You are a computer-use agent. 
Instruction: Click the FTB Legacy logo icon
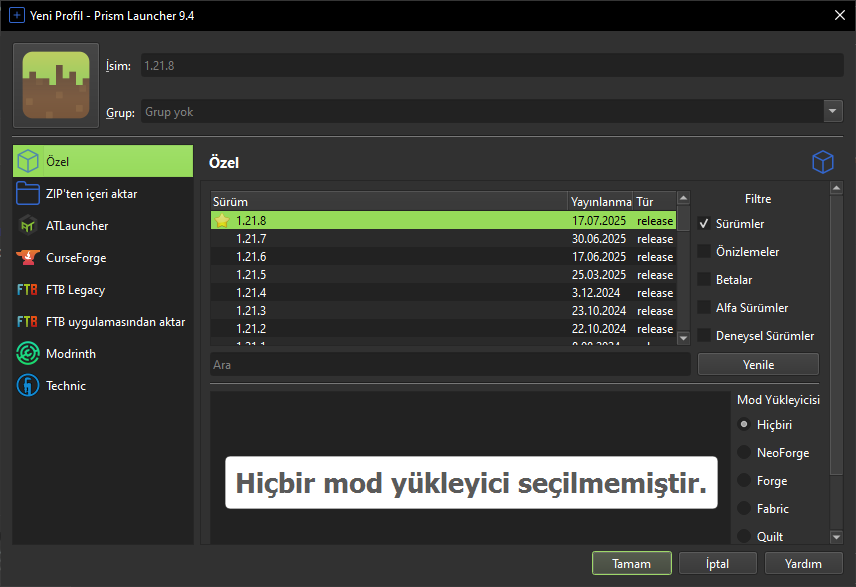(28, 289)
